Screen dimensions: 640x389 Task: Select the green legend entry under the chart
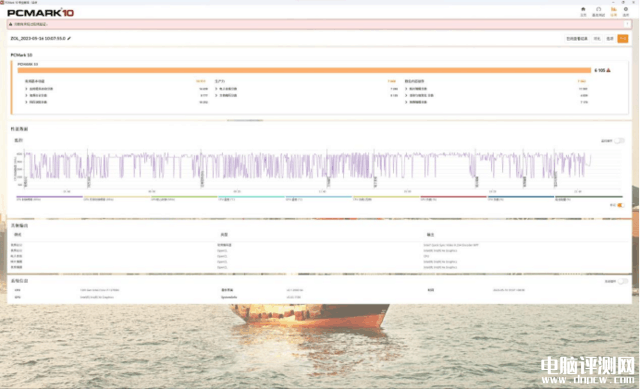pyautogui.click(x=184, y=198)
